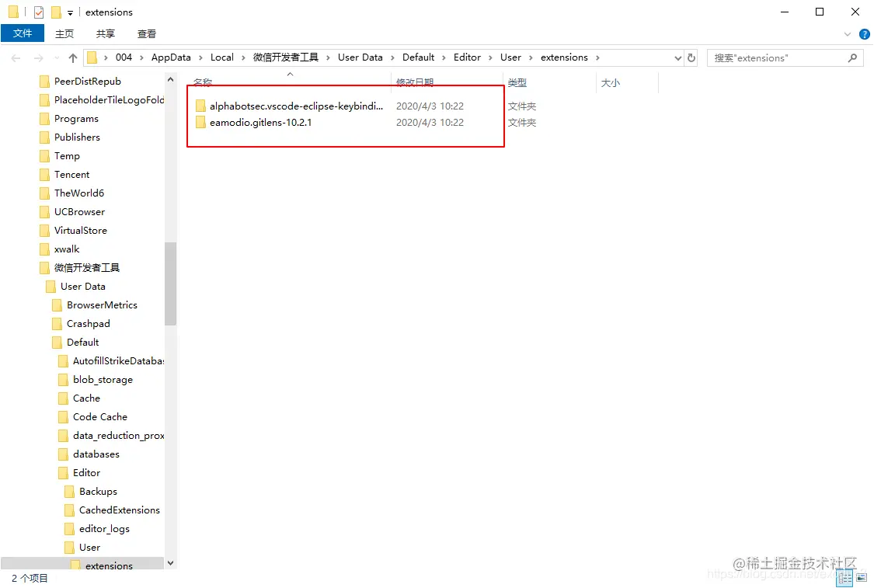Select the Default breadcrumb segment

tap(418, 57)
